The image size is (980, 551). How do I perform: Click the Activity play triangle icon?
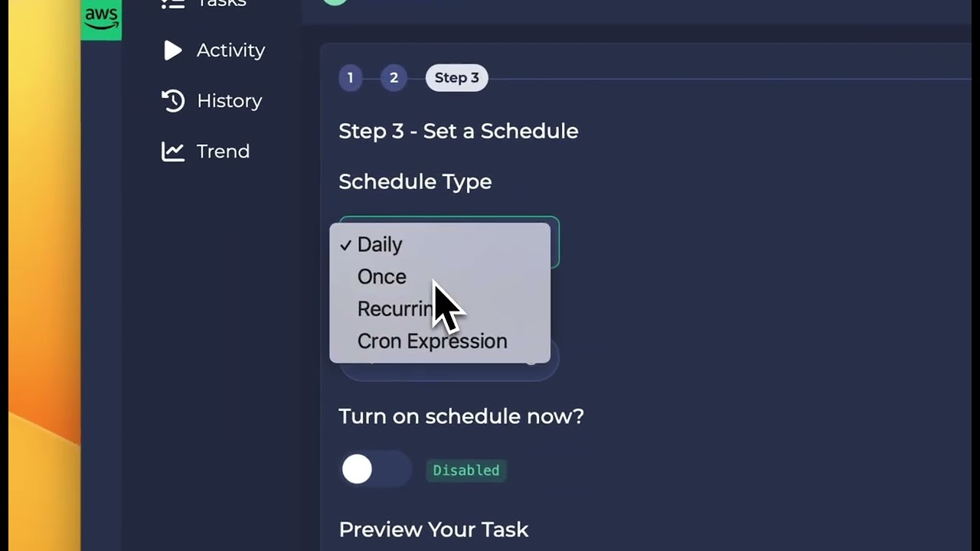(x=173, y=51)
